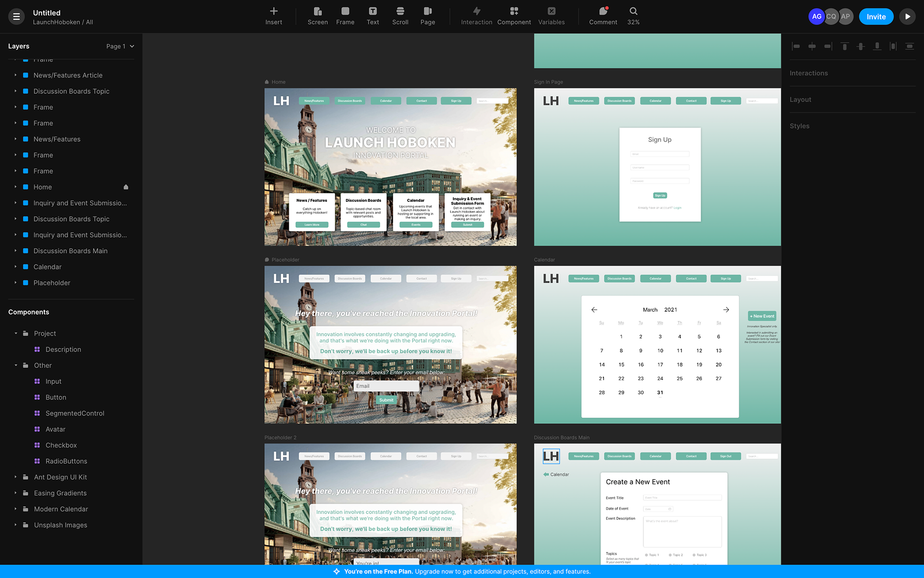Collapse the Project components folder
Image resolution: width=924 pixels, height=578 pixels.
[x=16, y=333]
